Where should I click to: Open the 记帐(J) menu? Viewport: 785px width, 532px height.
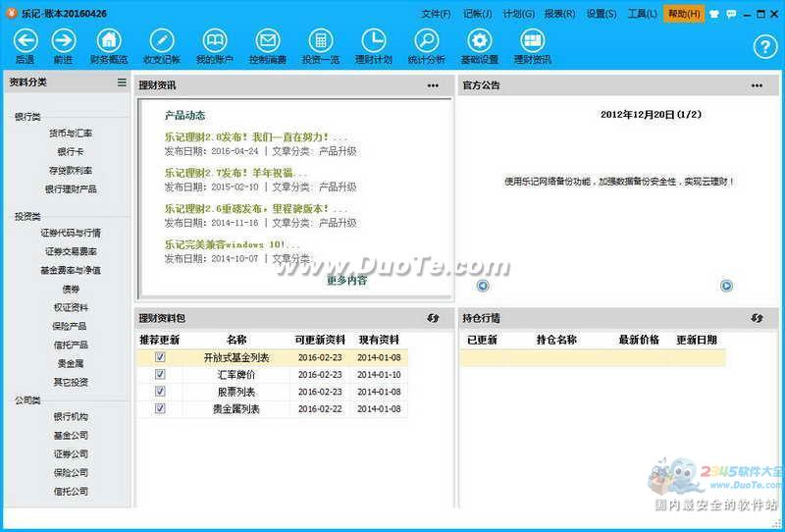[x=477, y=14]
